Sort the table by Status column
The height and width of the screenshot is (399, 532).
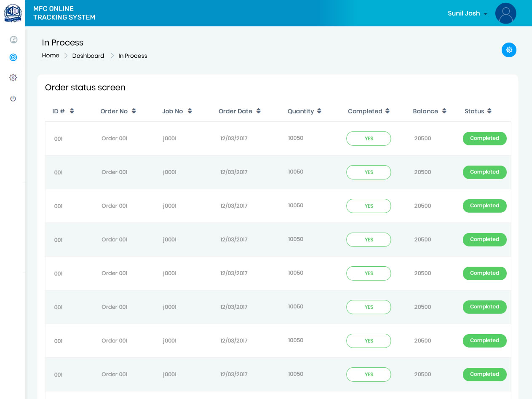point(478,111)
